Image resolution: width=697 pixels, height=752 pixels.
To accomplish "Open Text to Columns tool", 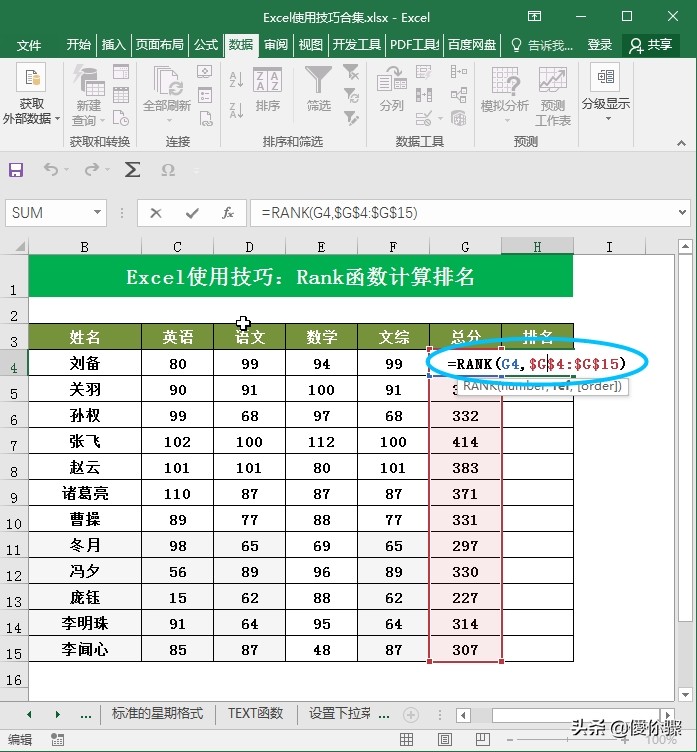I will [x=391, y=80].
